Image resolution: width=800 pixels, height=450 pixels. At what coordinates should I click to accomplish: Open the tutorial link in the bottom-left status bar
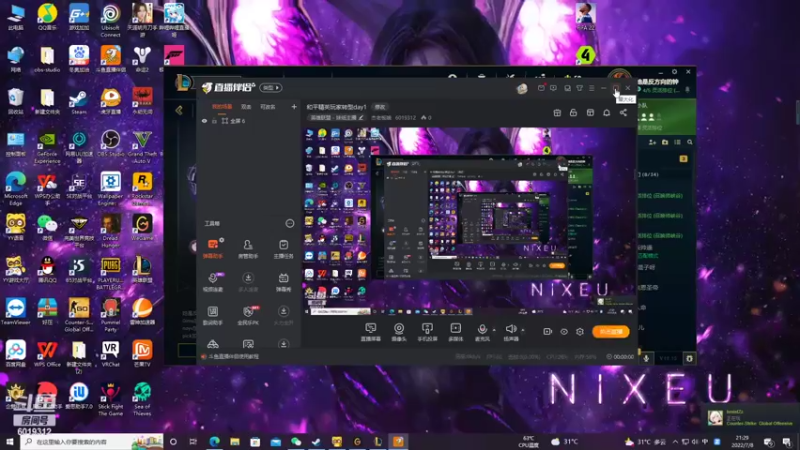tap(233, 357)
